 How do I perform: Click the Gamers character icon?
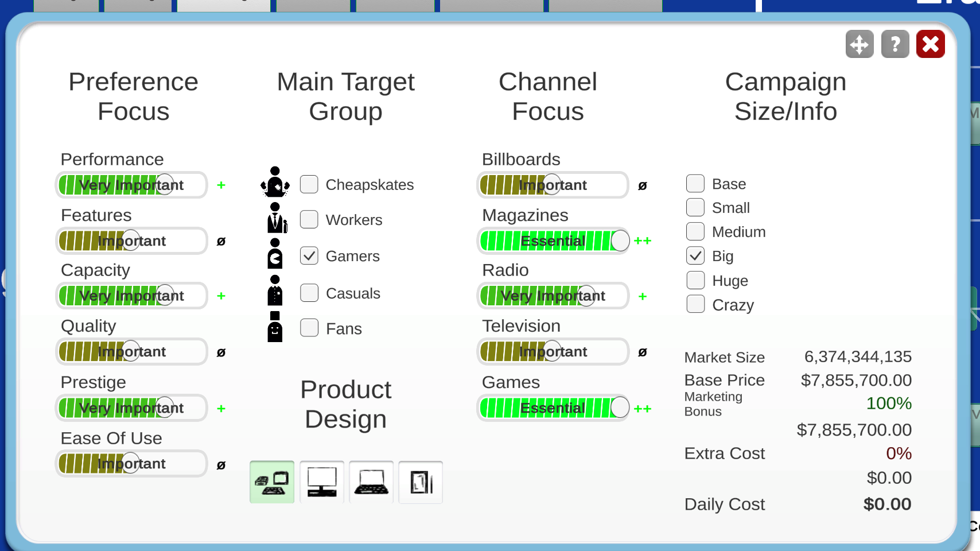(275, 254)
